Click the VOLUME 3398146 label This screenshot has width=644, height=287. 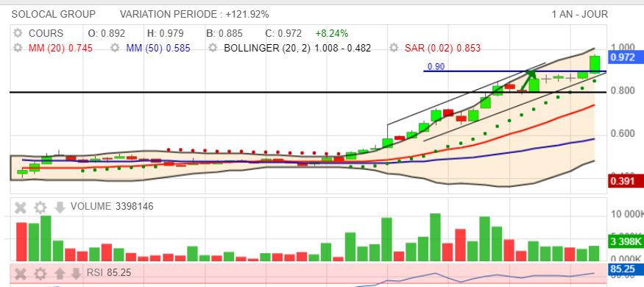click(x=112, y=206)
